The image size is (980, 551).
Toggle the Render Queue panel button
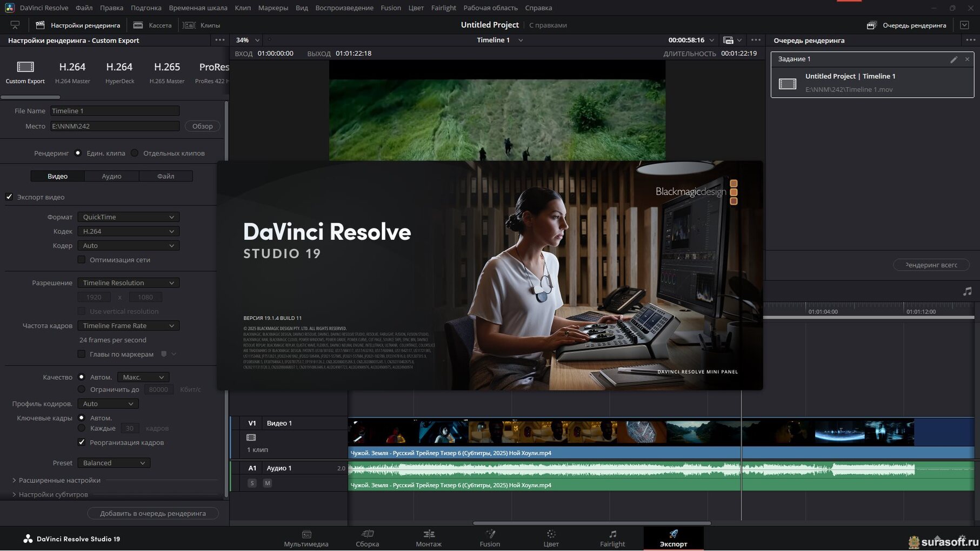click(906, 25)
